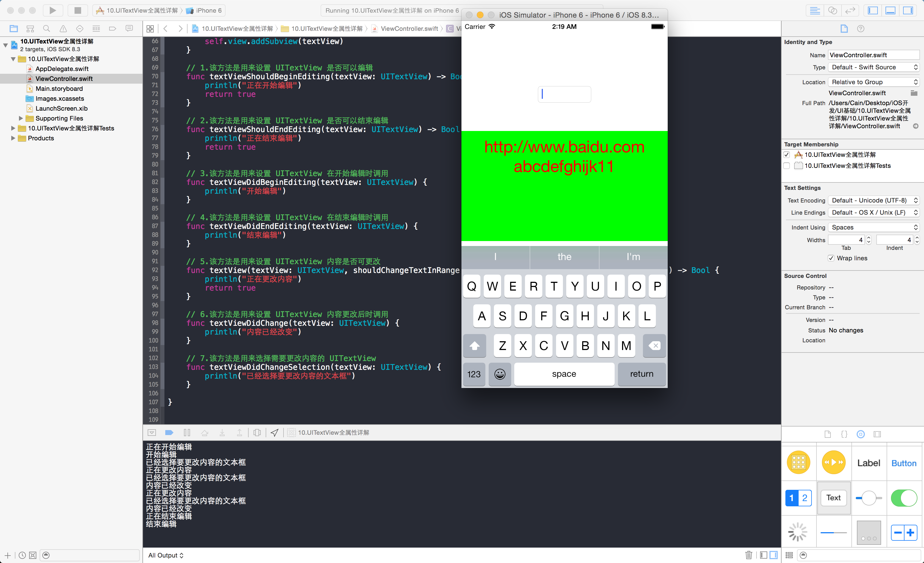Expand the Products folder
Image resolution: width=924 pixels, height=563 pixels.
(x=13, y=138)
